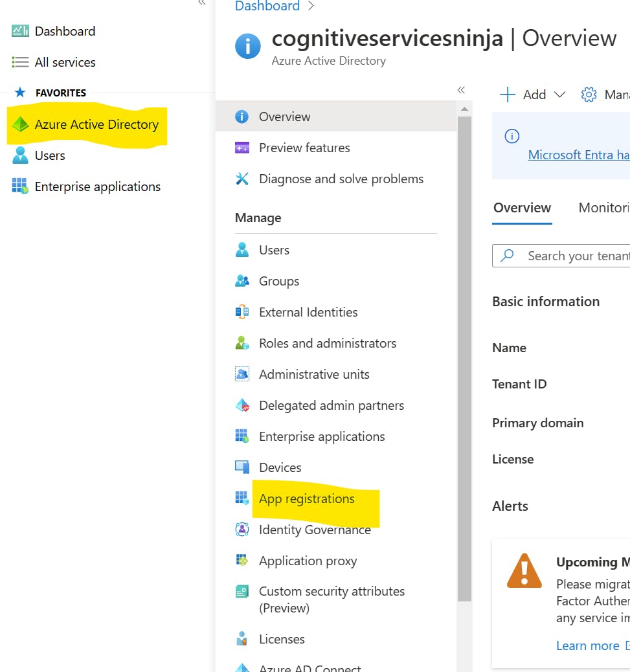The height and width of the screenshot is (672, 630).
Task: Click Learn more link in alert card
Action: pos(587,645)
